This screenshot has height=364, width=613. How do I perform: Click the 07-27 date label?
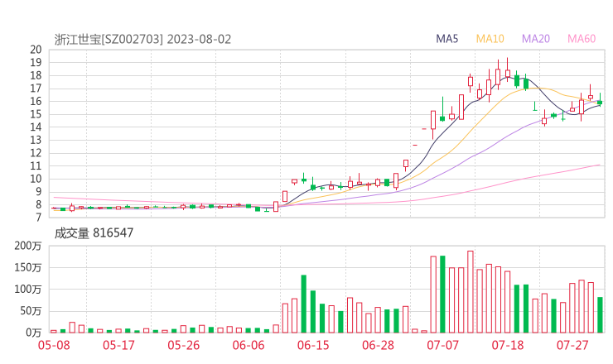click(572, 345)
